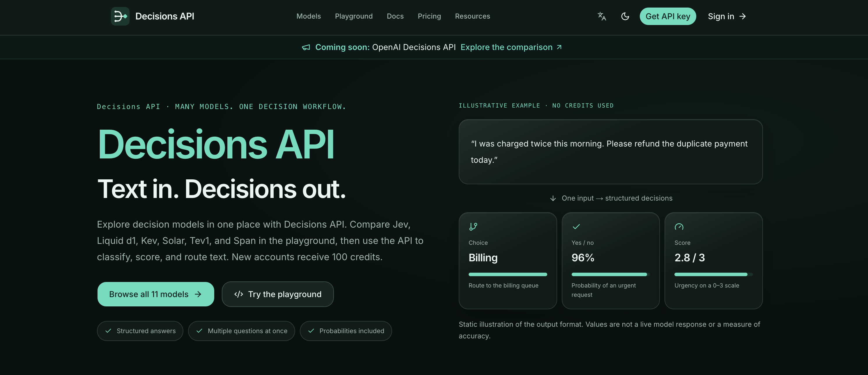Open the Pricing page link
This screenshot has height=375, width=868.
point(429,16)
